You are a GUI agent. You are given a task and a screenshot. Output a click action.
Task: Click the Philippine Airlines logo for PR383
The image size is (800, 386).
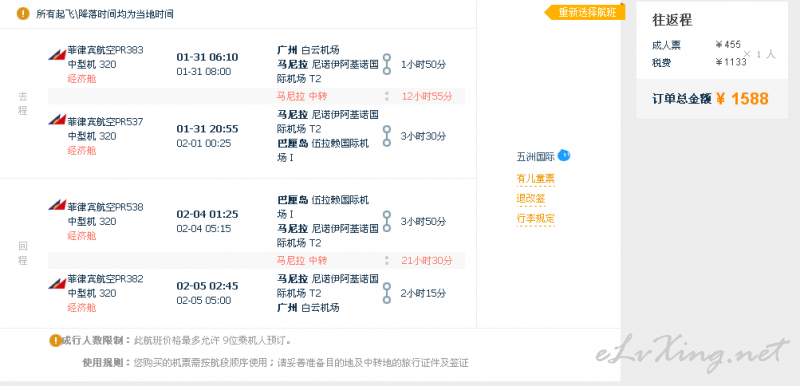tap(57, 54)
